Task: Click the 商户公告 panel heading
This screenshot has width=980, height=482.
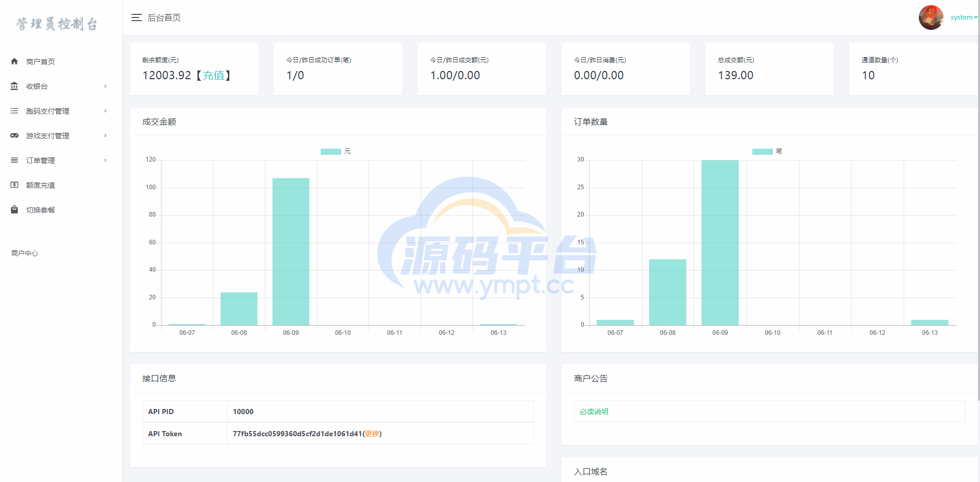Action: [590, 378]
